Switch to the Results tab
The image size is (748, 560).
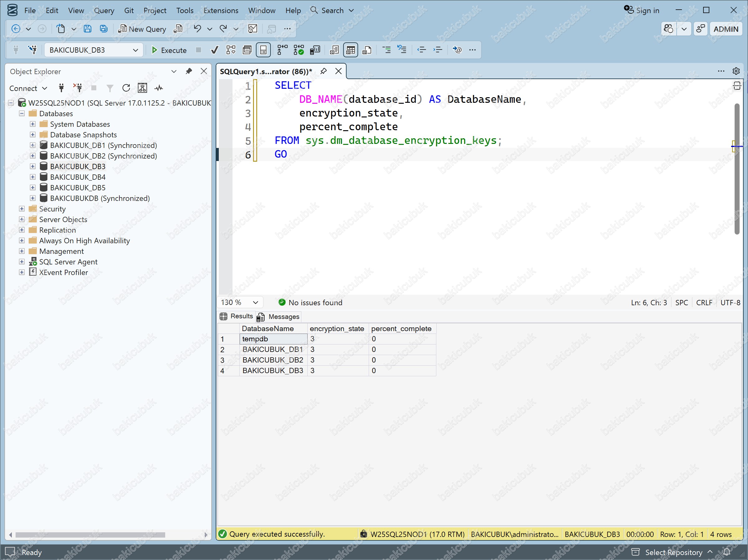(x=236, y=316)
